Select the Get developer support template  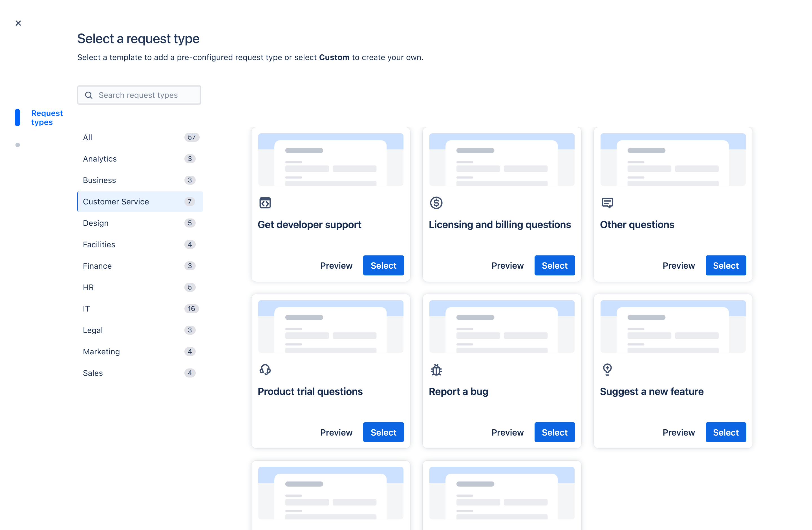click(383, 265)
